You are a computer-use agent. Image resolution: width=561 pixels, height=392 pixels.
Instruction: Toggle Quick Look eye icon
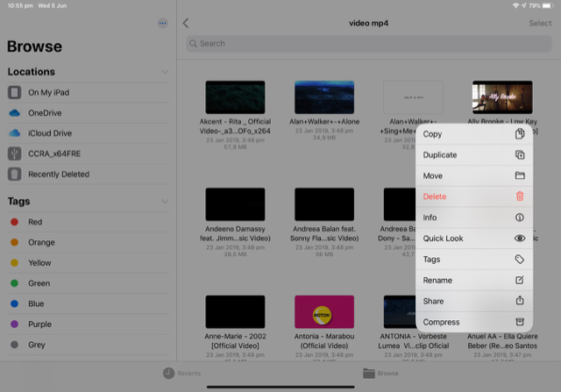click(520, 238)
